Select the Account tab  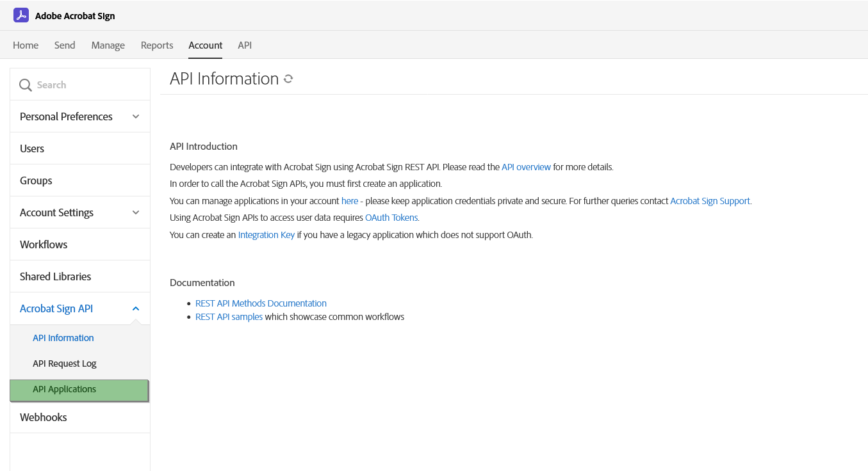point(206,45)
